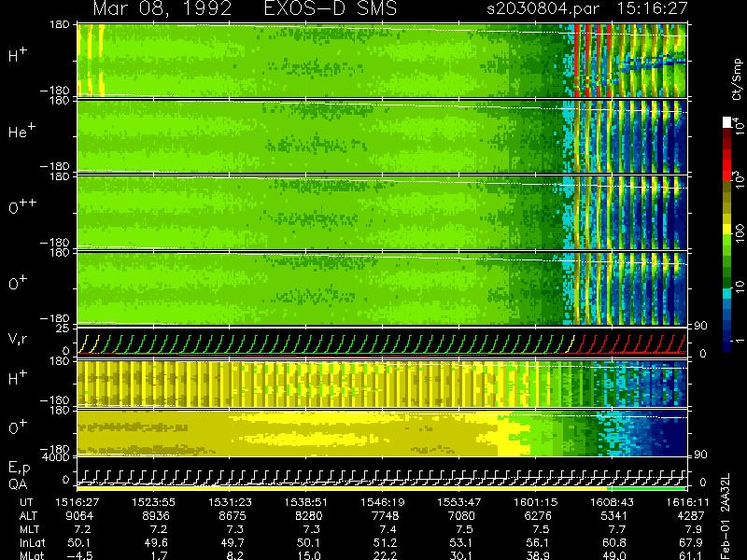Click the ALT value "7748"

click(385, 516)
